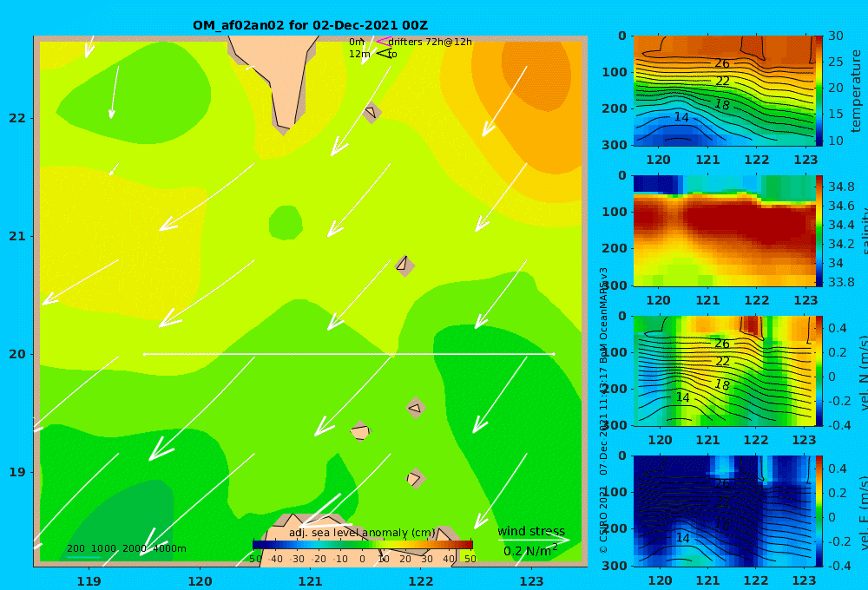Click the small island marker near 21.9N 121.5E
This screenshot has height=590, width=868.
[x=372, y=112]
